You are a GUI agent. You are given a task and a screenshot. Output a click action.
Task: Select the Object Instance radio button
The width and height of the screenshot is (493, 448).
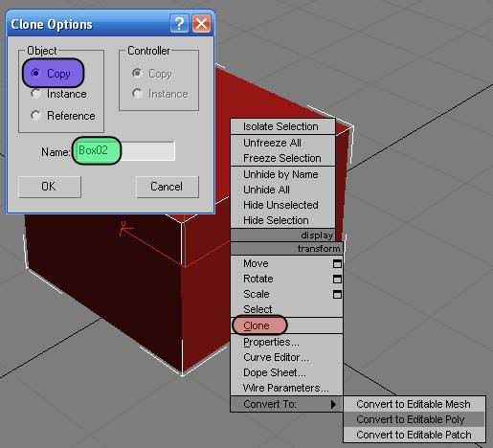point(35,94)
